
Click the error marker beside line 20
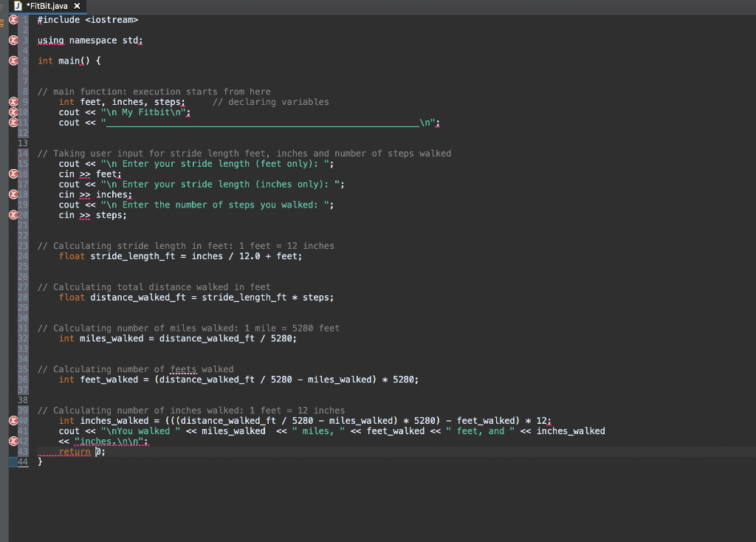(x=13, y=215)
